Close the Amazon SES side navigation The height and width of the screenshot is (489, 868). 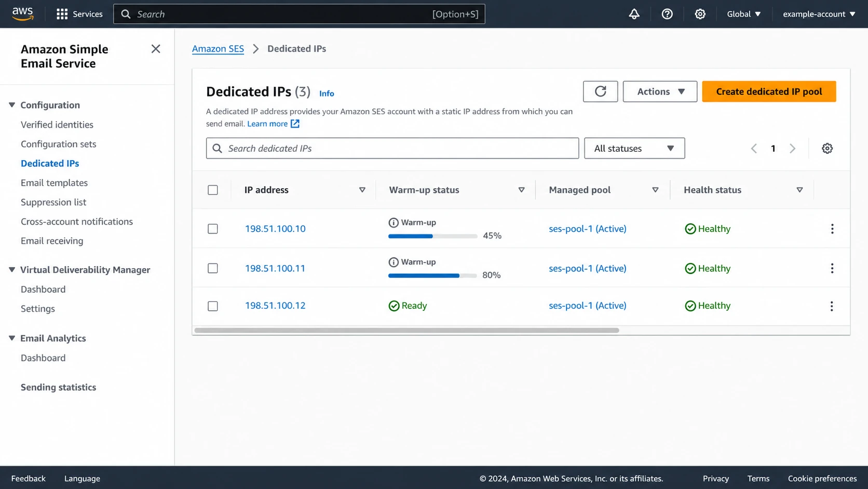[x=156, y=49]
